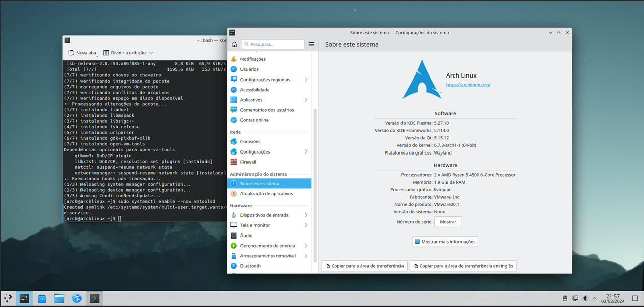Open Armazenamento removível

[270, 256]
